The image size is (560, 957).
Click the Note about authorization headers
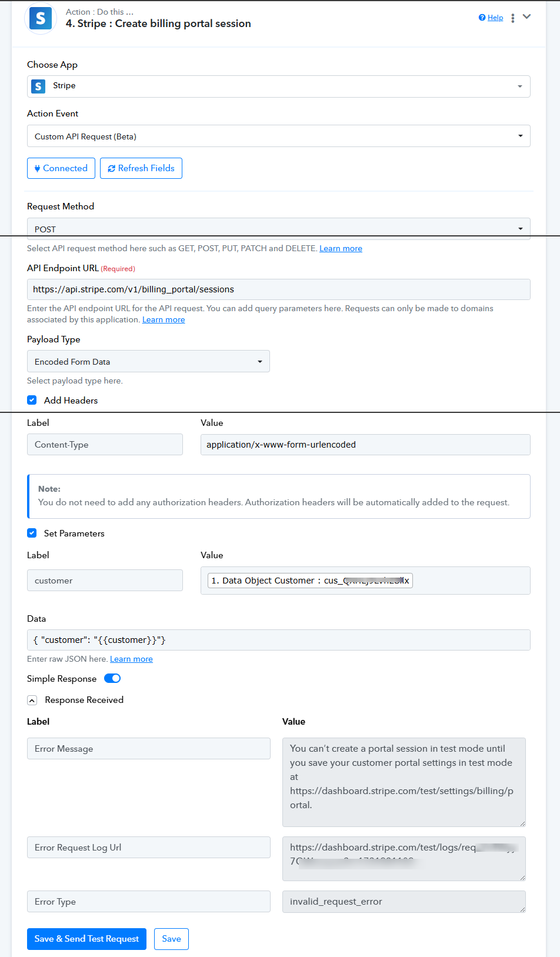[279, 496]
